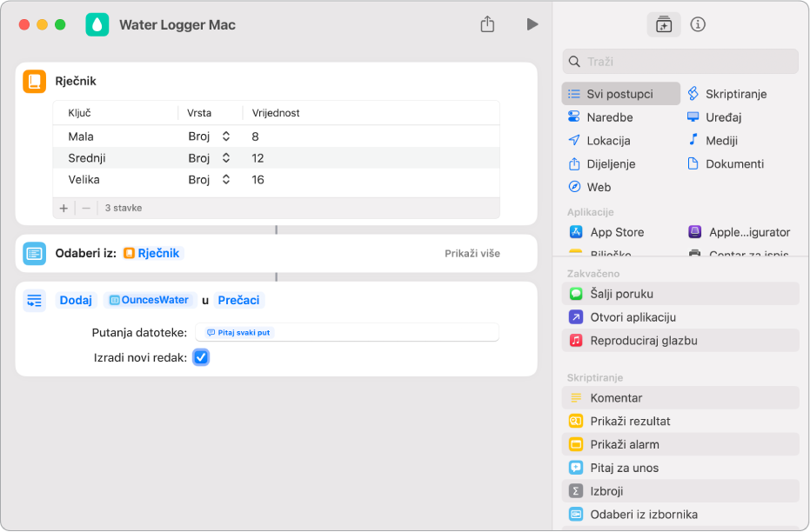
Task: Select the Velika key cell
Action: point(84,180)
